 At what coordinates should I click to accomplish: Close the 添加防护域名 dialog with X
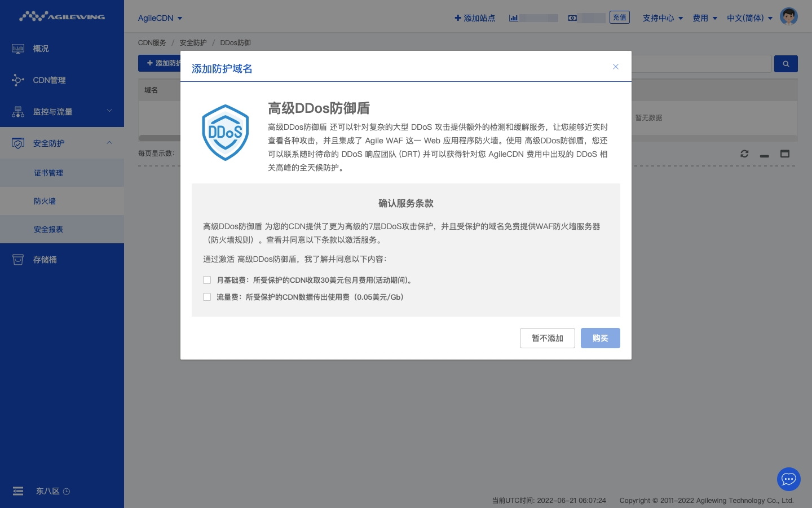pos(616,67)
